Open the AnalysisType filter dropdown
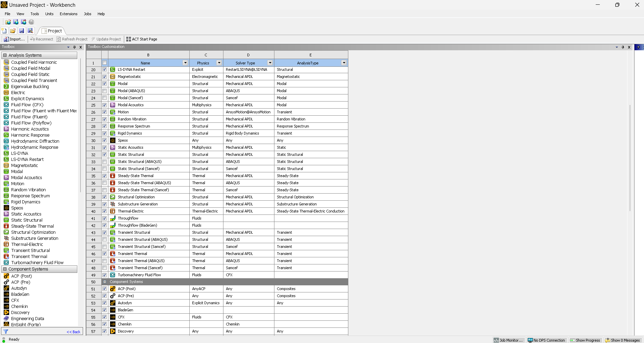The image size is (644, 343). click(344, 63)
